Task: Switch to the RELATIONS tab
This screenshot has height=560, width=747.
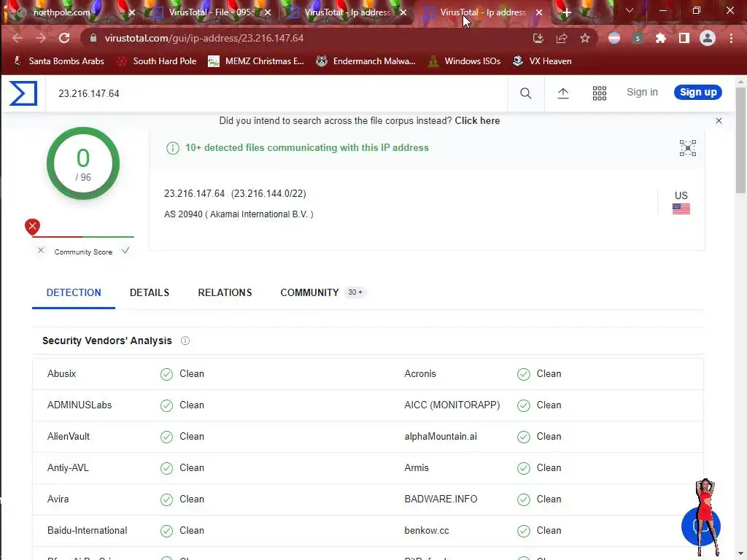Action: tap(225, 292)
